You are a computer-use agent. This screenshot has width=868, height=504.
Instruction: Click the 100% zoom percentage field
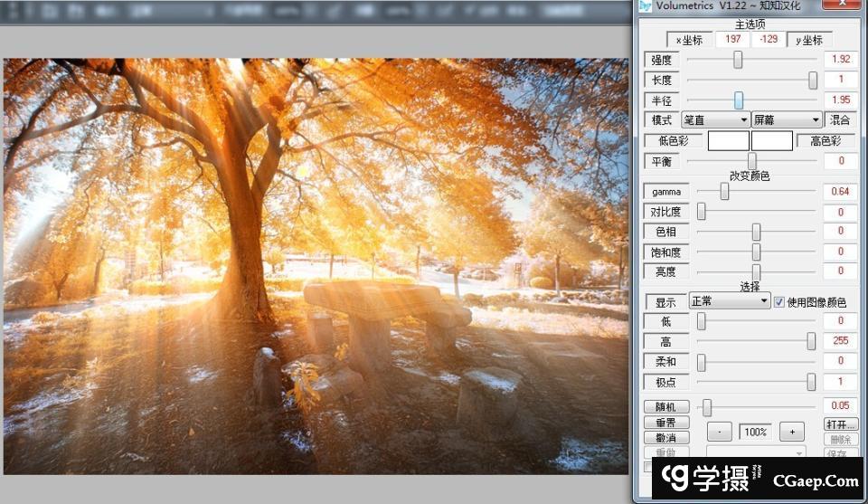[x=755, y=433]
